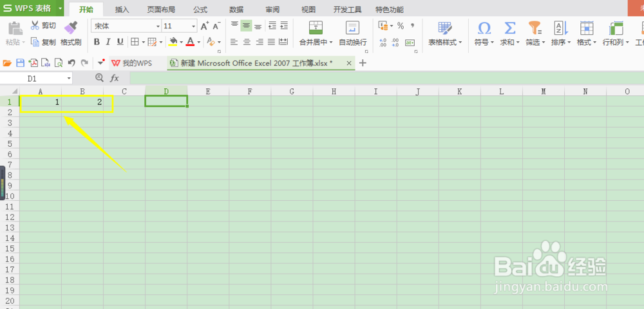Apply distributed alignment
The image size is (644, 309).
[283, 41]
